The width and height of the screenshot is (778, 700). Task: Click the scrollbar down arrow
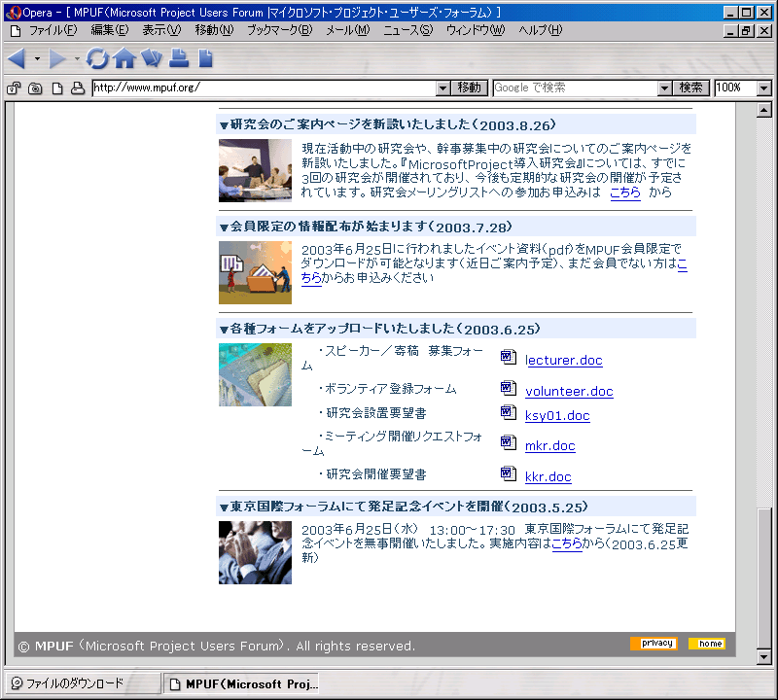[x=764, y=658]
